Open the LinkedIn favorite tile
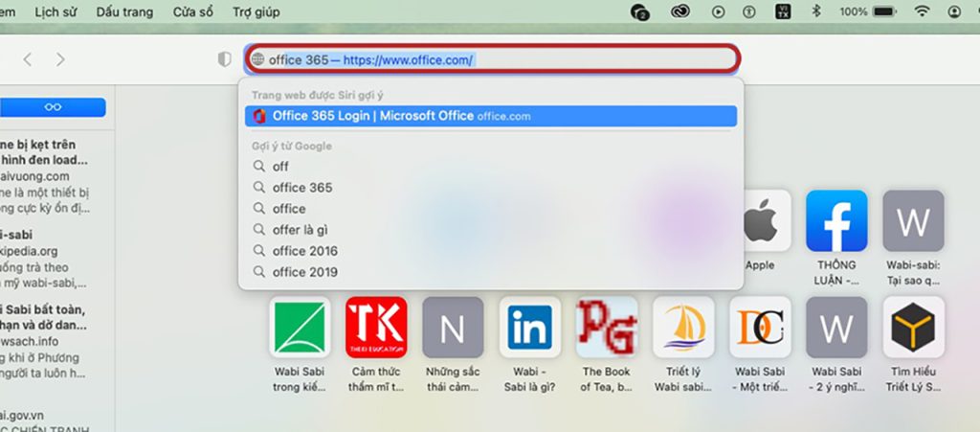980x432 pixels. point(529,328)
